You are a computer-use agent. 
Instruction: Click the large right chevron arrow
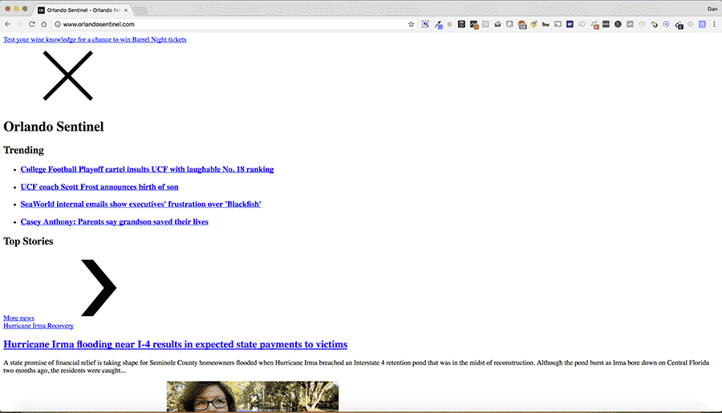pyautogui.click(x=99, y=288)
